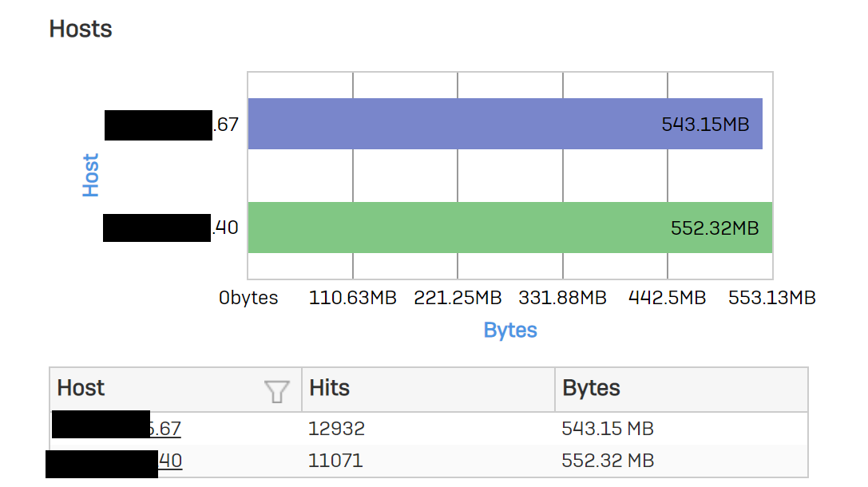This screenshot has height=487, width=868.
Task: Click the .67 host label beside the chart
Action: pyautogui.click(x=226, y=125)
